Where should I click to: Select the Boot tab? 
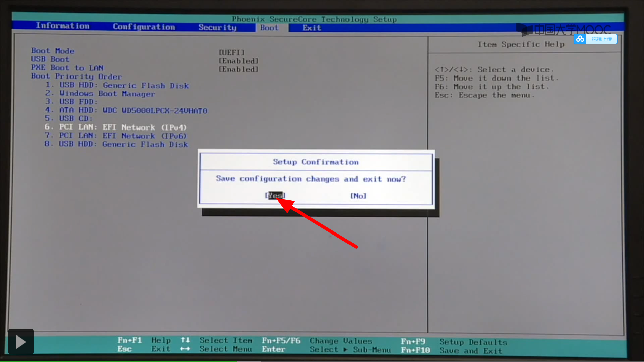tap(269, 28)
